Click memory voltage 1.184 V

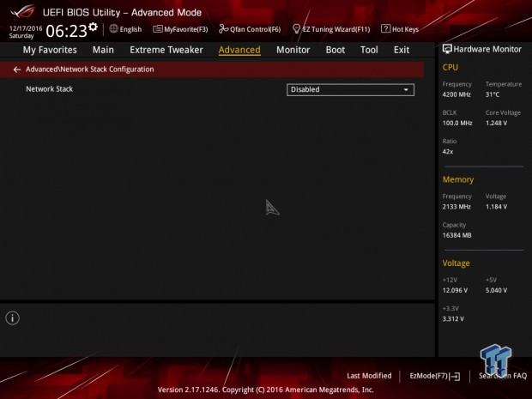pos(496,207)
